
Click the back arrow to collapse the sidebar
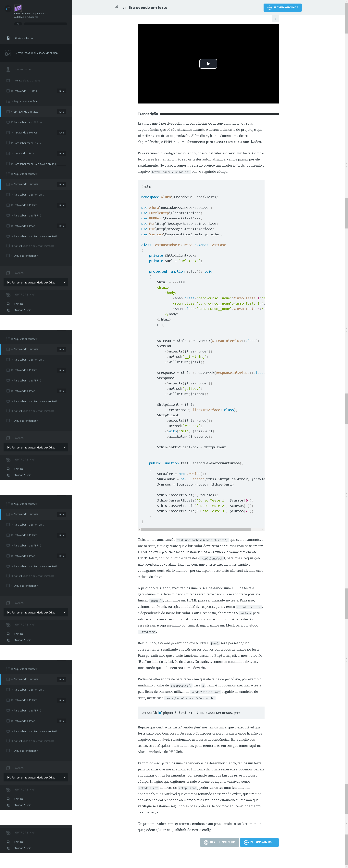click(x=8, y=9)
